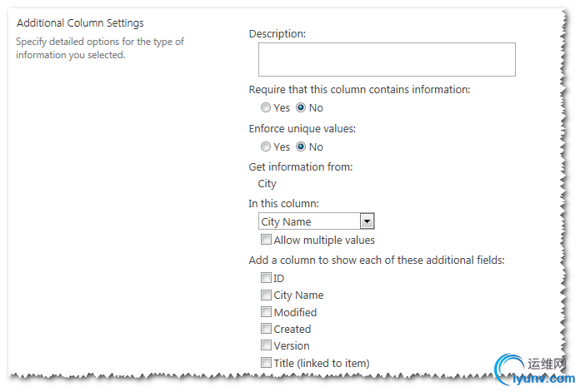580x392 pixels.
Task: Enable Allow multiple values checkbox
Action: tap(266, 240)
